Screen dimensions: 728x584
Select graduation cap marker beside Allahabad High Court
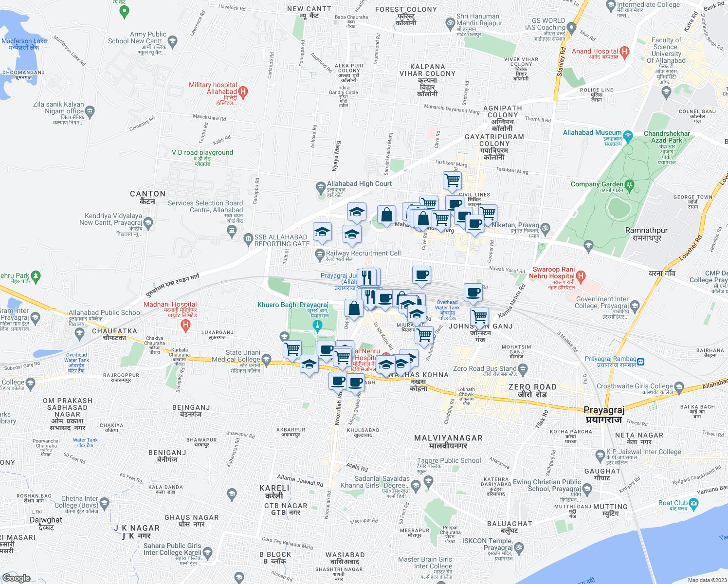coord(357,212)
